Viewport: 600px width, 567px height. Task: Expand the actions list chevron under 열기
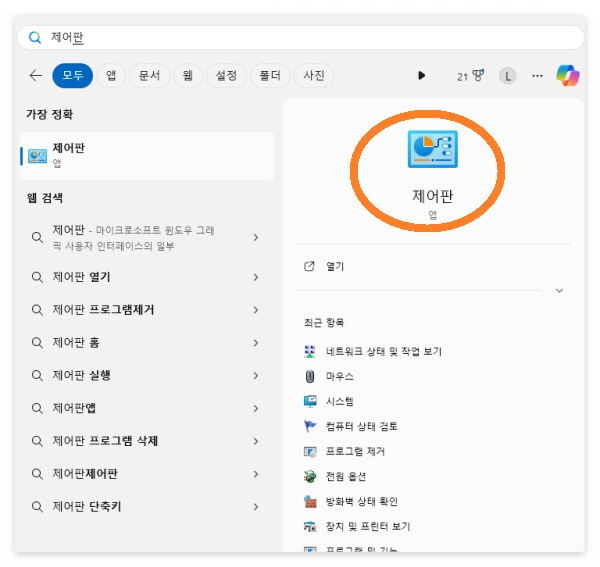tap(559, 290)
